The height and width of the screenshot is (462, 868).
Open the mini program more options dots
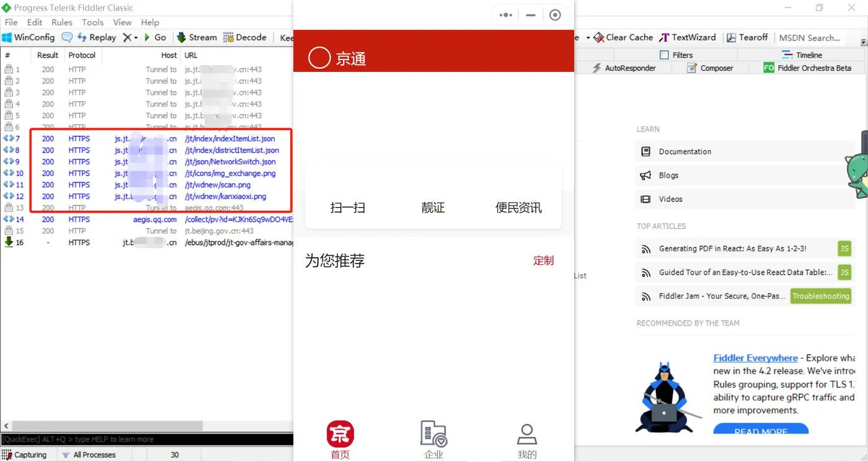pyautogui.click(x=506, y=15)
